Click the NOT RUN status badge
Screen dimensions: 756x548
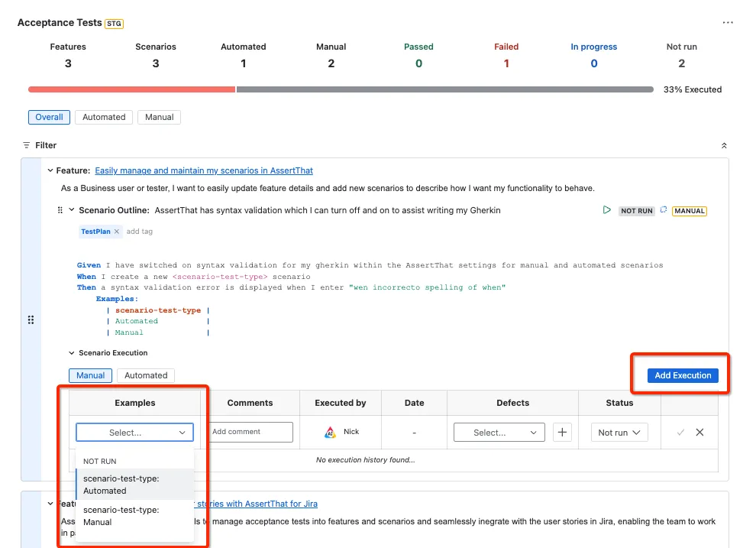tap(636, 211)
